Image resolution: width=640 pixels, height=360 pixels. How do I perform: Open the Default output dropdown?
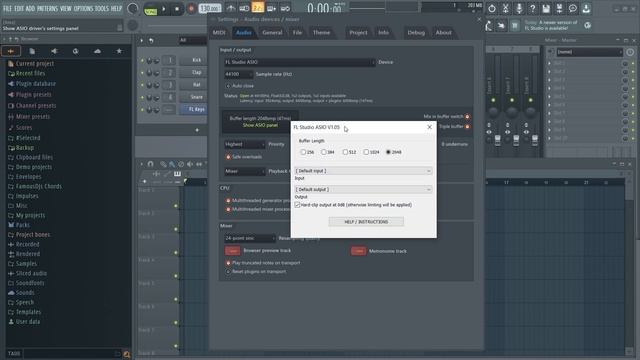click(x=363, y=189)
